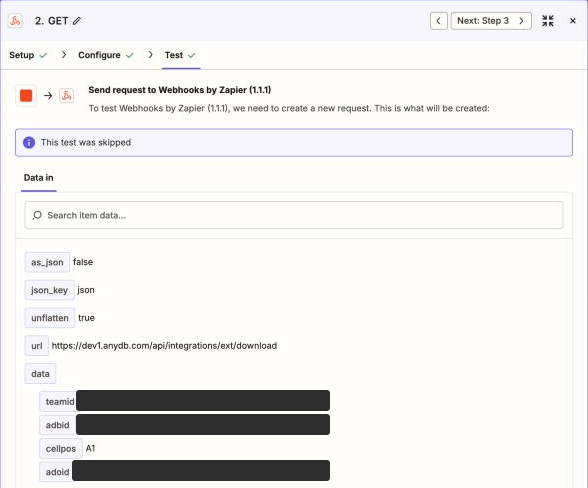Click the 'false' value of as_json
The image size is (588, 488).
pos(83,262)
